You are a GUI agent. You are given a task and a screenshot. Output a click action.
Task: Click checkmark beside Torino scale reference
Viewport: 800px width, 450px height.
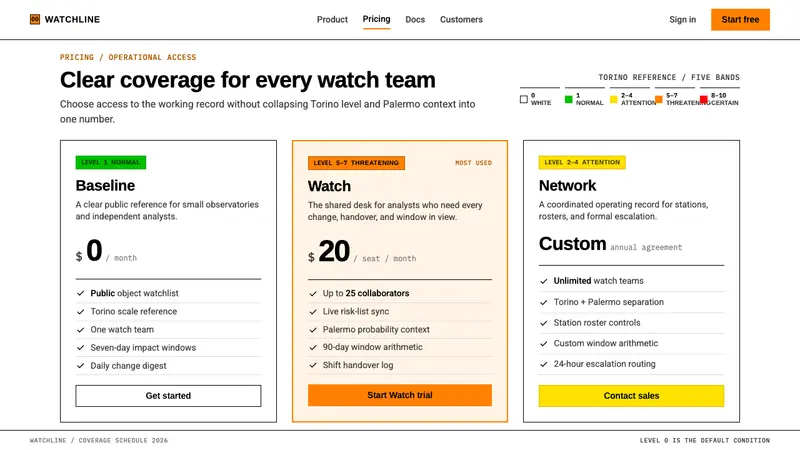coord(81,312)
